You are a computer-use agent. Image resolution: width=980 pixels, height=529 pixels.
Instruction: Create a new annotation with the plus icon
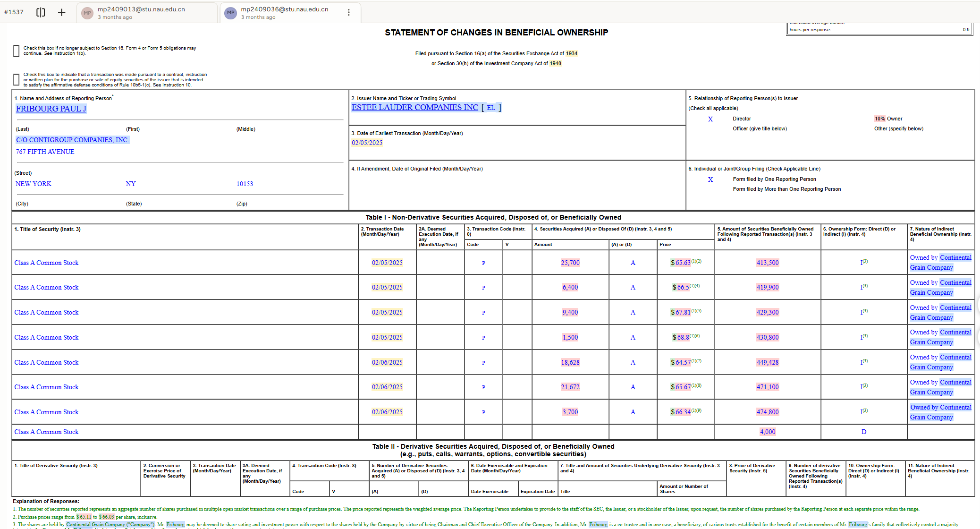[x=61, y=12]
